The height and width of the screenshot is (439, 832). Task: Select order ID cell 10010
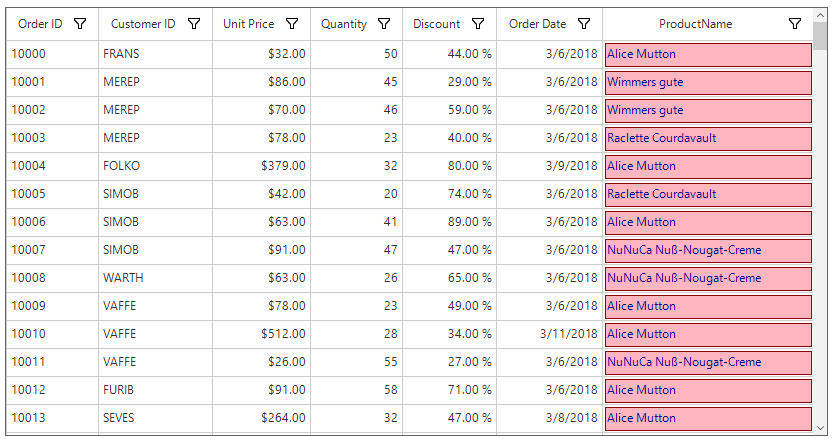(52, 334)
